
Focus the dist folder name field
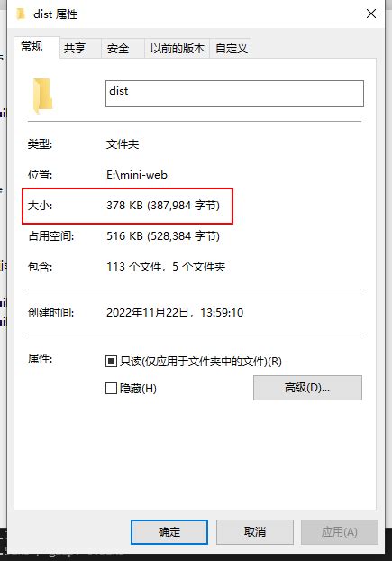pyautogui.click(x=234, y=94)
